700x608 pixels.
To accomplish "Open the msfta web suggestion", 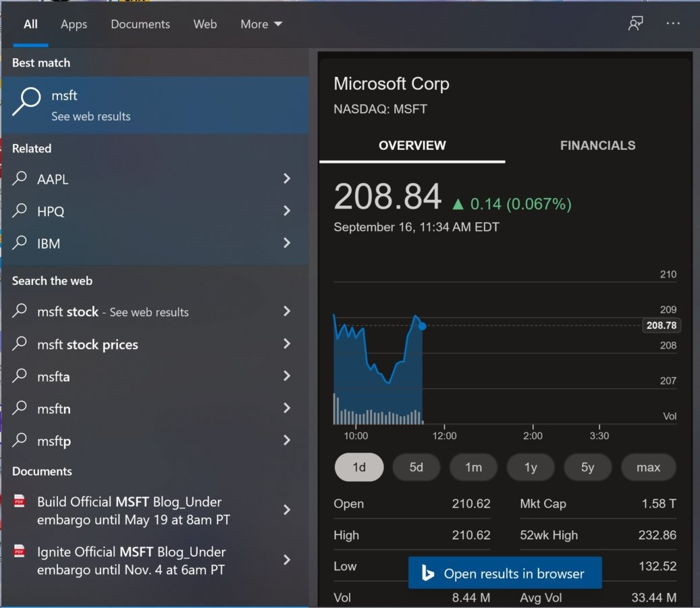I will [155, 376].
